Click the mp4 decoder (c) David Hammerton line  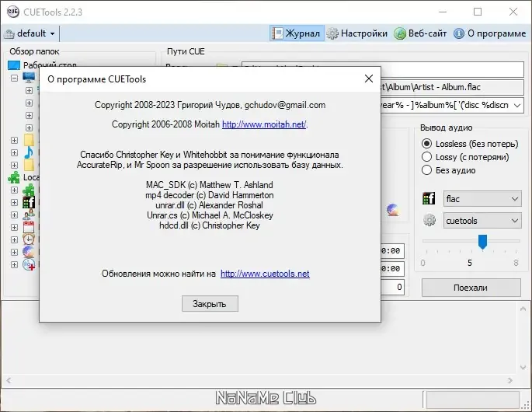(210, 195)
